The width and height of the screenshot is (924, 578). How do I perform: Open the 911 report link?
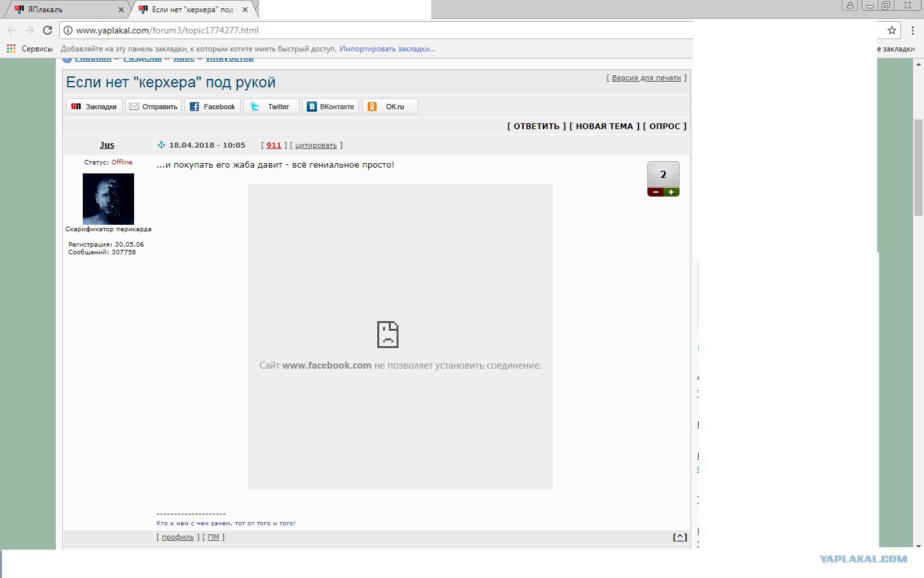[274, 145]
